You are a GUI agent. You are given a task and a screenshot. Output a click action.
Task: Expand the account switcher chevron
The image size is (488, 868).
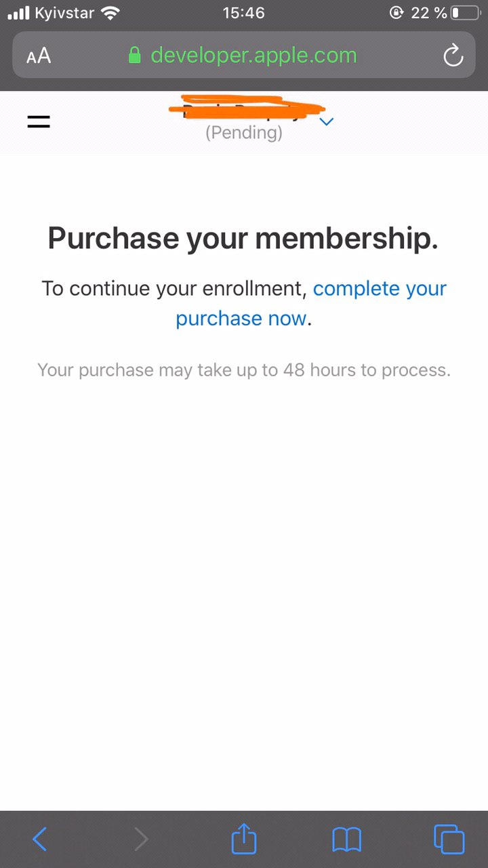(327, 121)
